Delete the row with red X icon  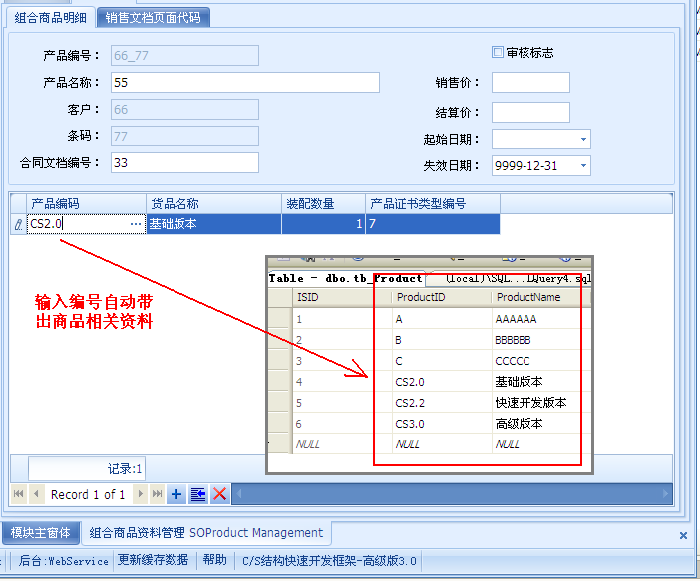click(x=219, y=494)
